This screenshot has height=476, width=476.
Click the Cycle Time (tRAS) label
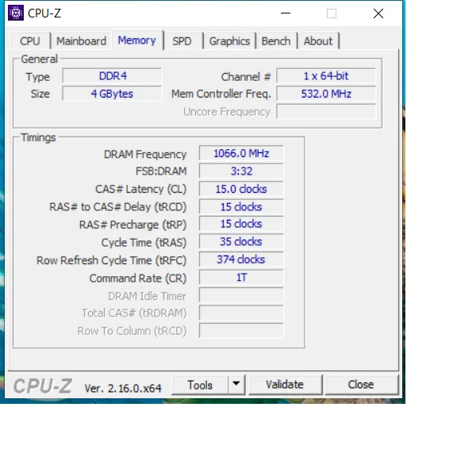coord(144,243)
